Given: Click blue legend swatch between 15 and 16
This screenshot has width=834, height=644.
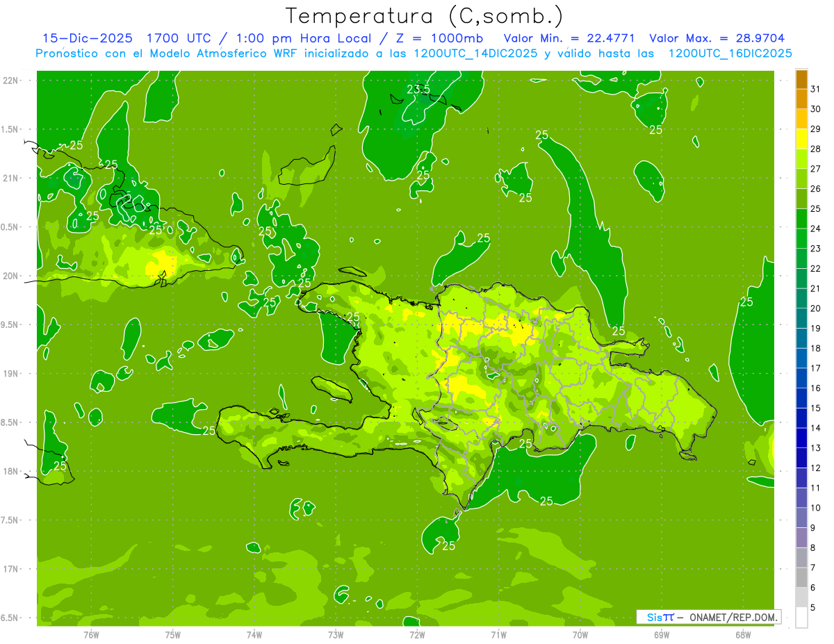Looking at the screenshot, I should 801,398.
